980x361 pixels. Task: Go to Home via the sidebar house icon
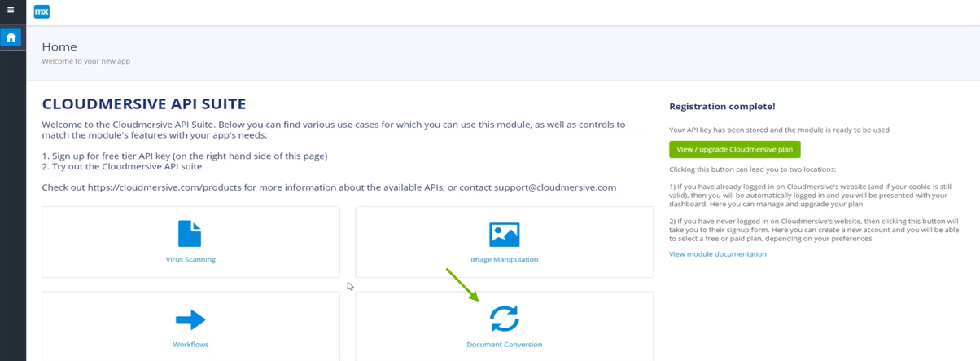click(11, 37)
